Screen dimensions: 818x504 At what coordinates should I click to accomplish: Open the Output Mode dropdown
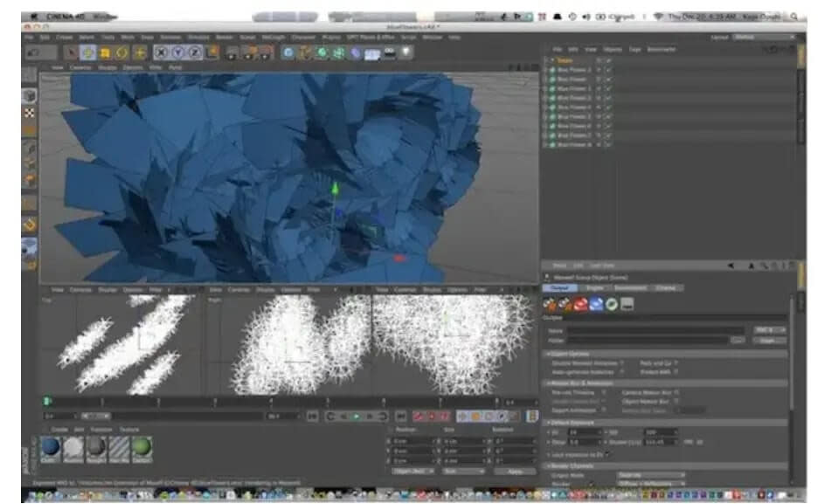coord(651,475)
